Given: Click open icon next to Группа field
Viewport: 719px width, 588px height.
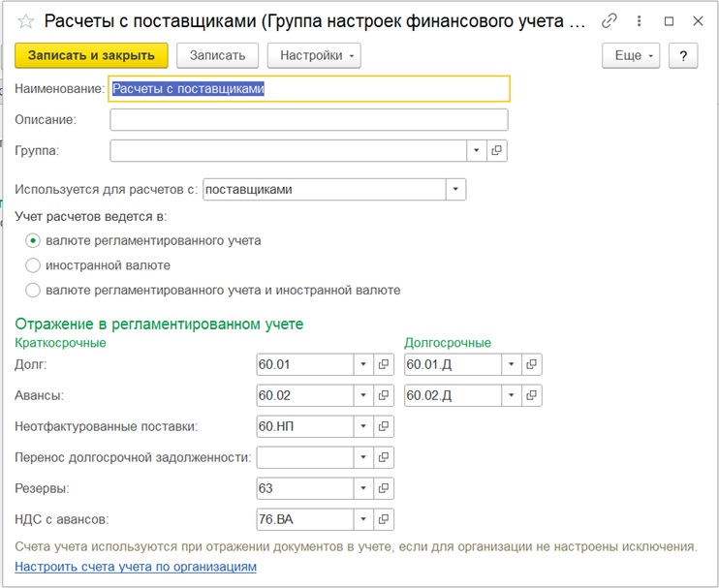Looking at the screenshot, I should click(x=497, y=150).
